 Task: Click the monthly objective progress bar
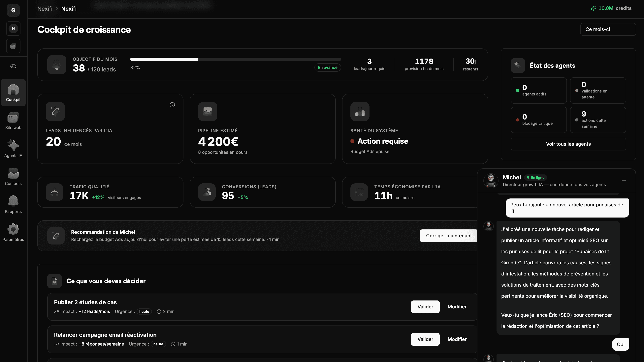point(235,59)
